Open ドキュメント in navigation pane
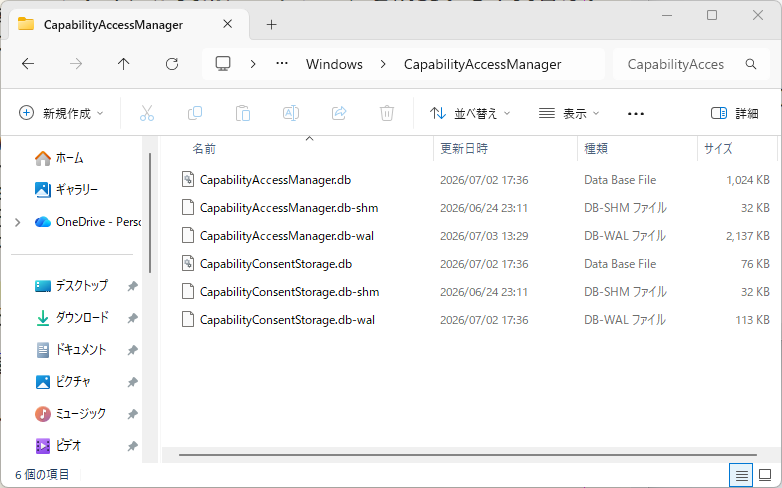 71,349
